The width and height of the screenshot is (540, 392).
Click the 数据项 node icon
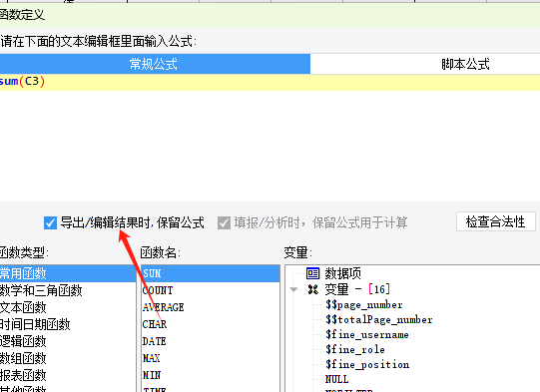[x=313, y=273]
